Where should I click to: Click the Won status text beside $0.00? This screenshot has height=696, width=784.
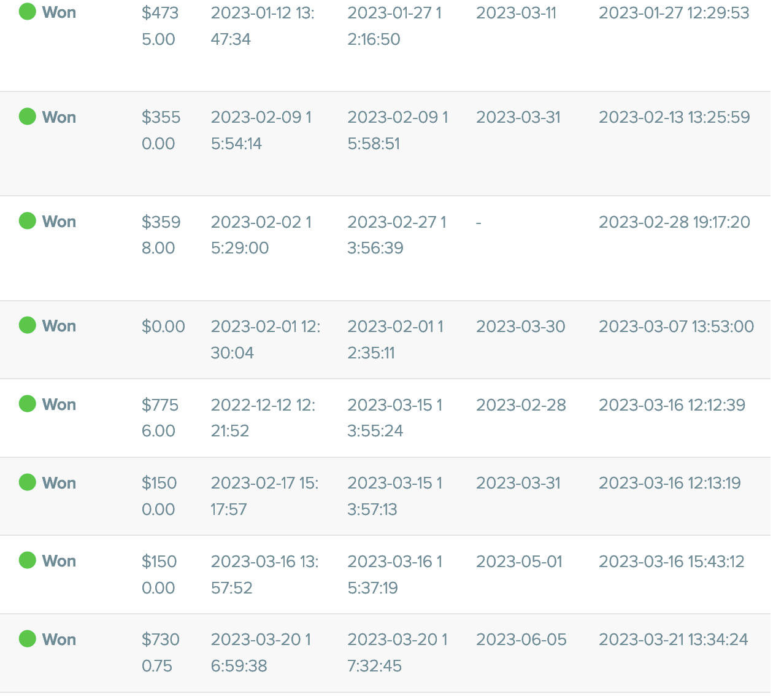coord(59,326)
